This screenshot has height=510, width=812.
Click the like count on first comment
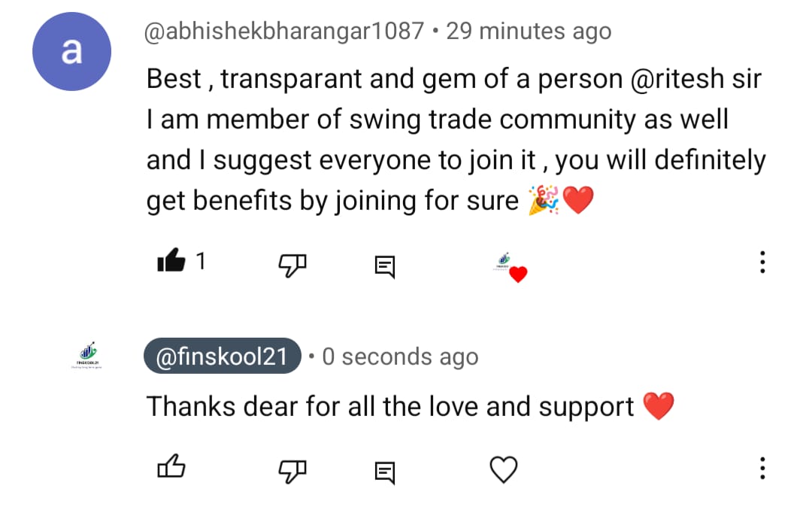tap(200, 261)
